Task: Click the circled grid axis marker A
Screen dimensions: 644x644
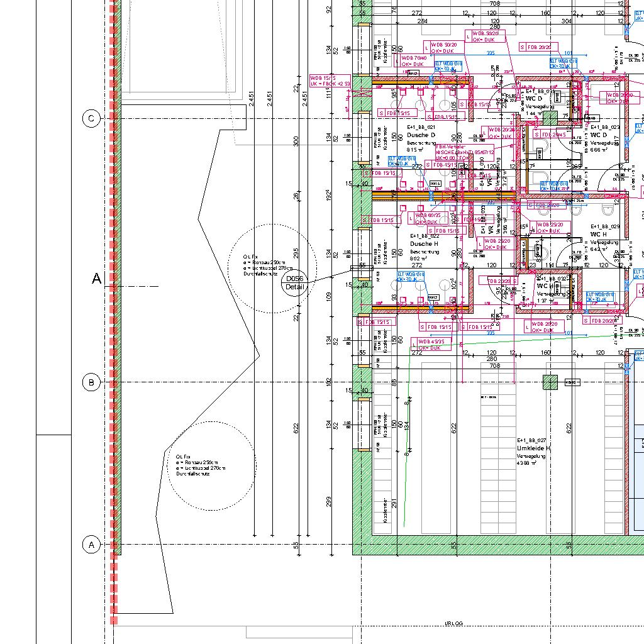Action: [x=91, y=545]
